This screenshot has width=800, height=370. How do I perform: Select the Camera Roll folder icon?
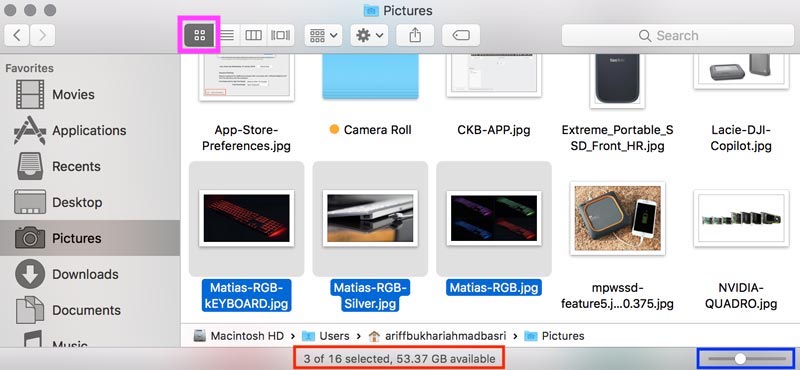(x=370, y=77)
